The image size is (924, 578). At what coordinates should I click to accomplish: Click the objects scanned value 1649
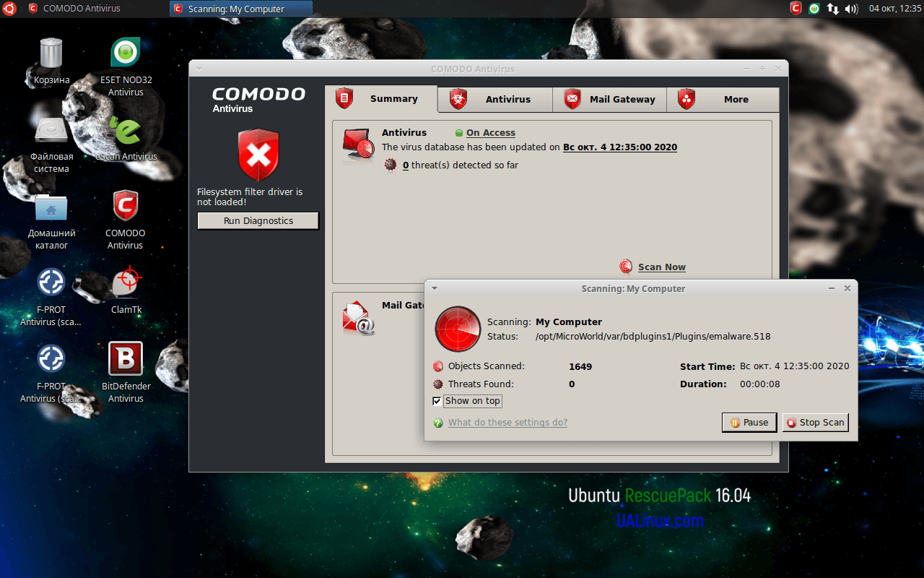pos(580,366)
